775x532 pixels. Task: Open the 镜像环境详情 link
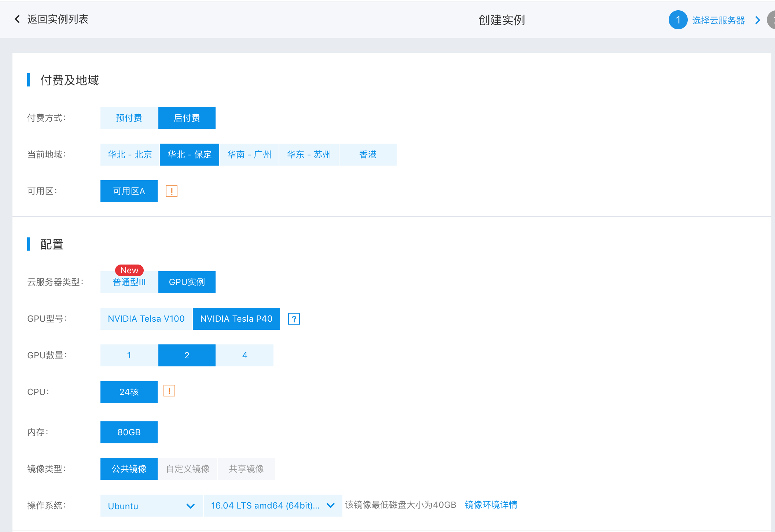click(x=491, y=505)
